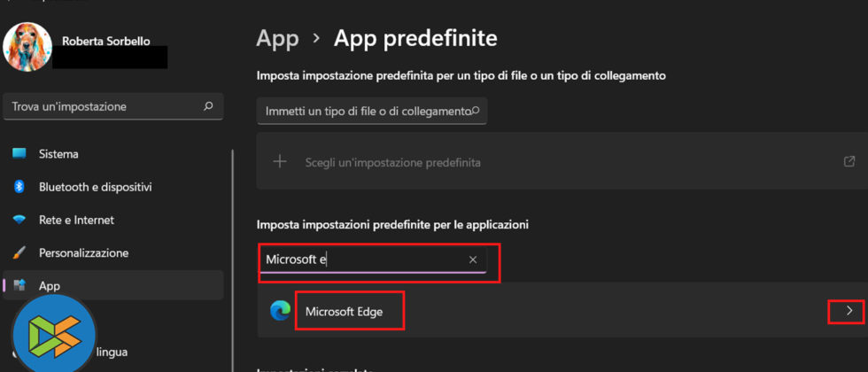
Task: Click the Rete e Internet Wi-Fi icon
Action: tap(19, 220)
